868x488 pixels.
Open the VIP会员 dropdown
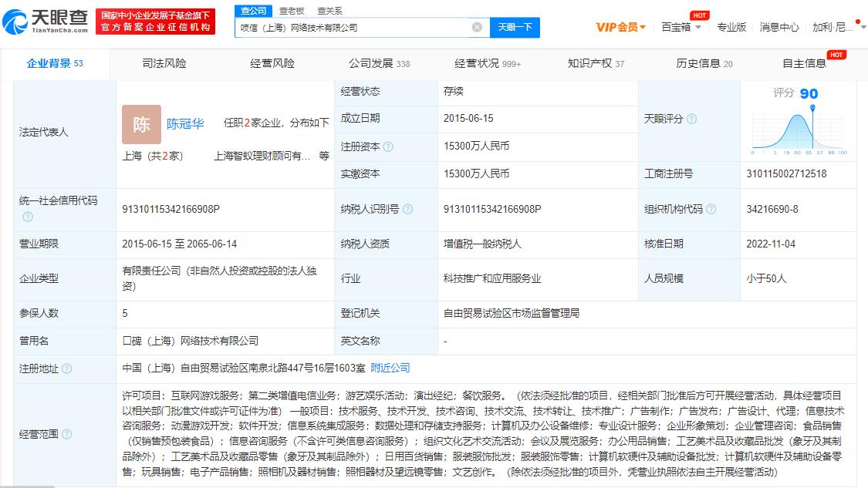620,27
